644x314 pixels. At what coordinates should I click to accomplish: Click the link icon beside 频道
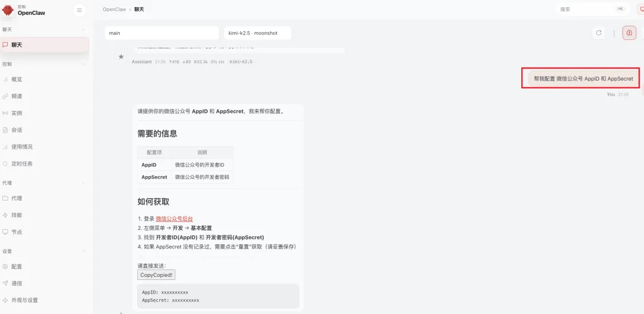[5, 96]
